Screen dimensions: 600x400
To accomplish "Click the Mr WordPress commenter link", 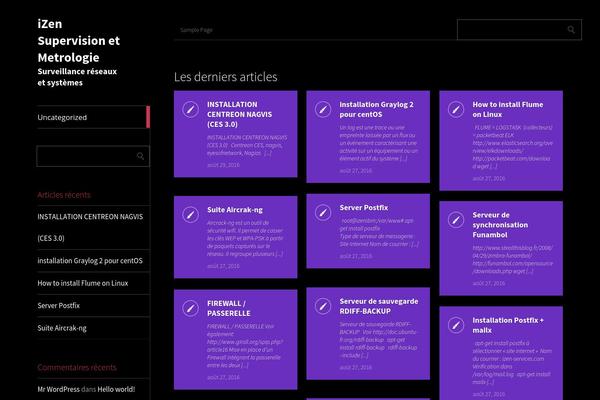I will [x=59, y=389].
